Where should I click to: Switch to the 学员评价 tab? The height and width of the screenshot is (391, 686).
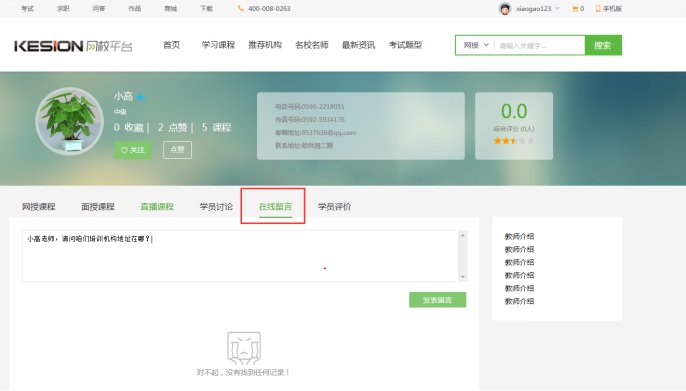click(334, 207)
